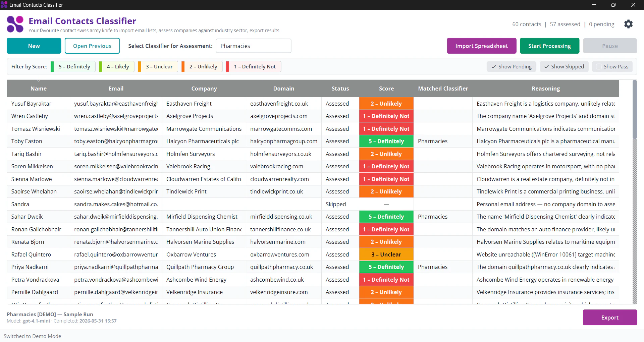Toggle the 1 – Definitely Not score filter

pyautogui.click(x=254, y=67)
